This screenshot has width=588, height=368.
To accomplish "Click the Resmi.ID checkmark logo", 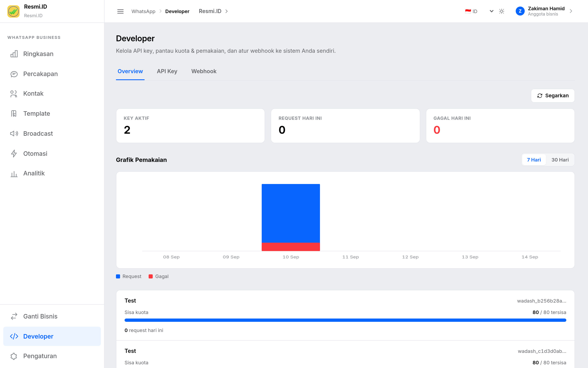I will tap(13, 11).
